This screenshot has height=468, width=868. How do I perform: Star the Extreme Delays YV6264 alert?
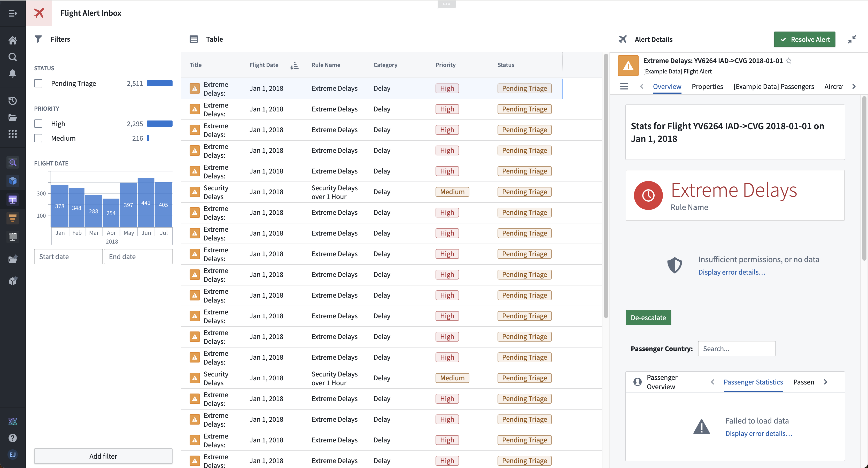point(788,61)
